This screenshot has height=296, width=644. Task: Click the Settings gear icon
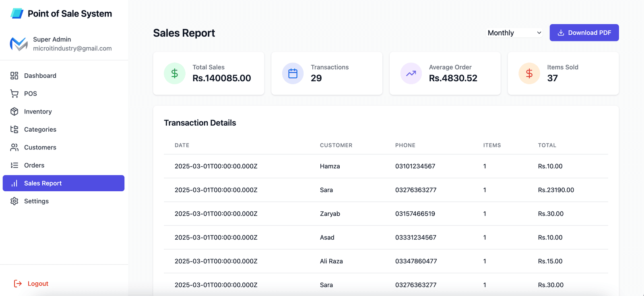tap(14, 201)
